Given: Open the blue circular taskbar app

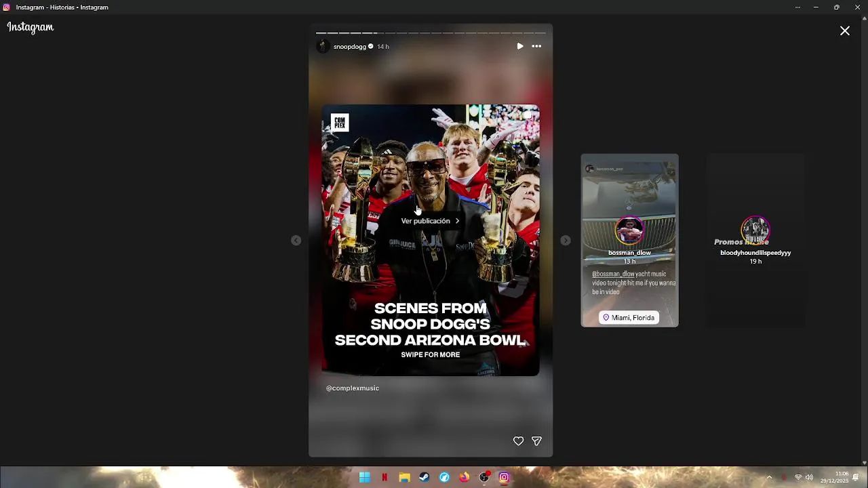Looking at the screenshot, I should pyautogui.click(x=444, y=477).
